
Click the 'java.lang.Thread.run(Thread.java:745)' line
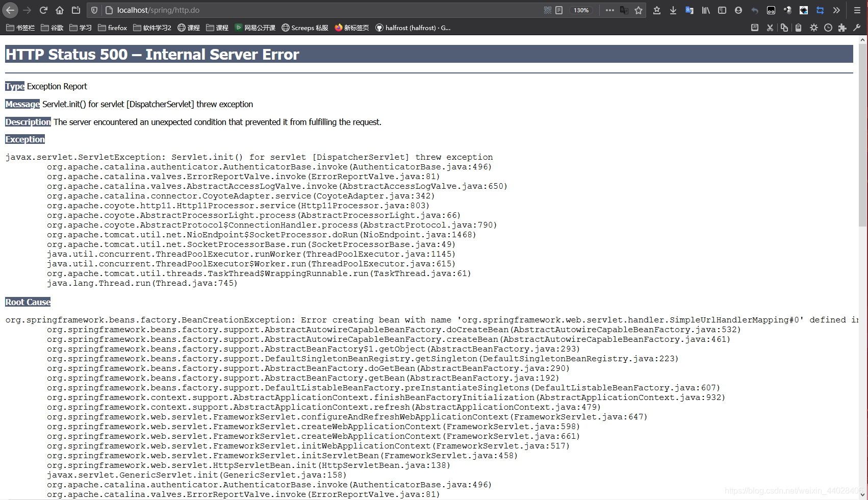tap(142, 283)
